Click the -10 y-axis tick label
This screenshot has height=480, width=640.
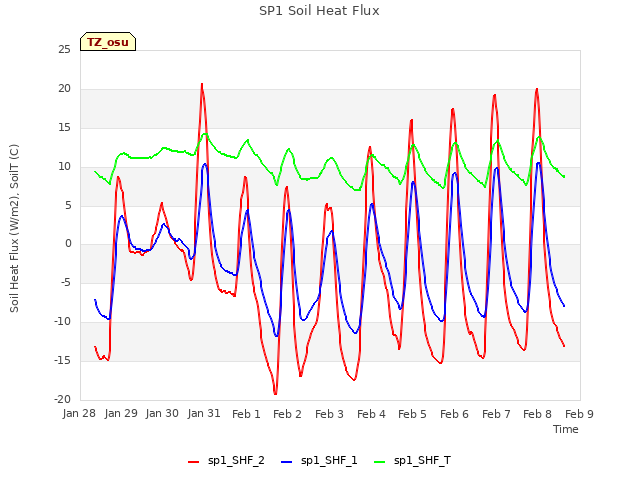(62, 322)
